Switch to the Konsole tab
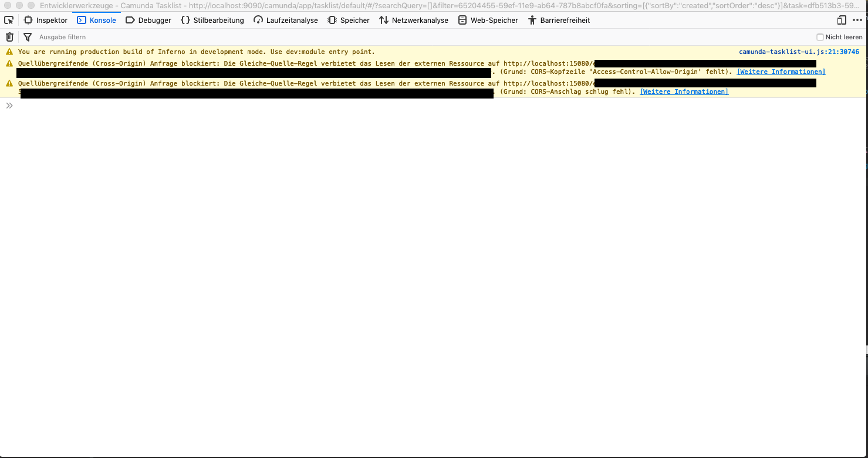Screen dimensions: 868x458 97,20
